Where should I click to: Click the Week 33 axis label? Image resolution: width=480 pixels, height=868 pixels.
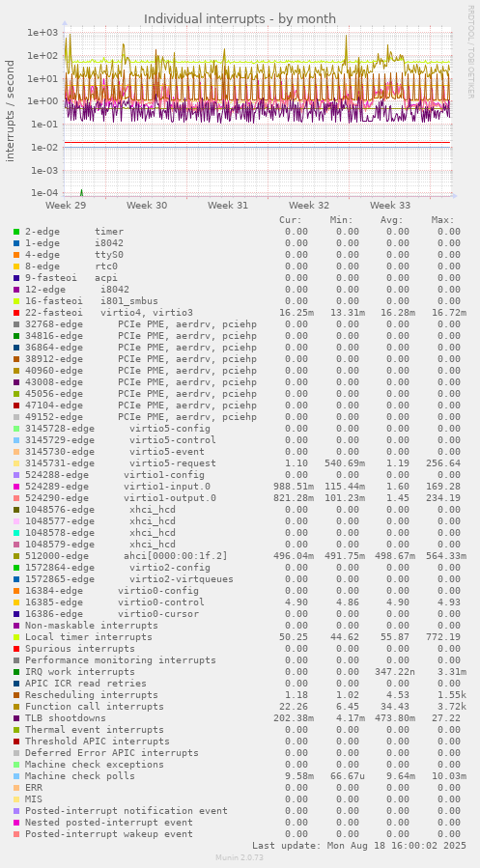pos(390,206)
